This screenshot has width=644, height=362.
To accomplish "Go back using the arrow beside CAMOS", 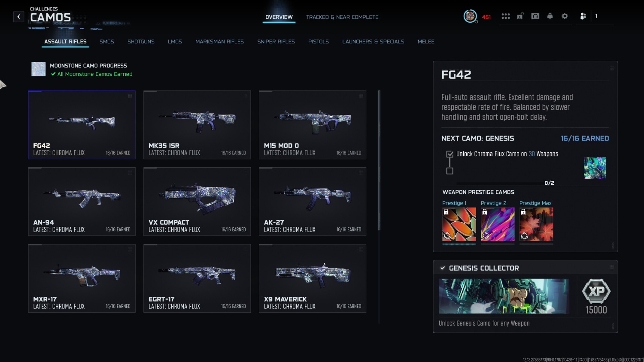I will (18, 17).
